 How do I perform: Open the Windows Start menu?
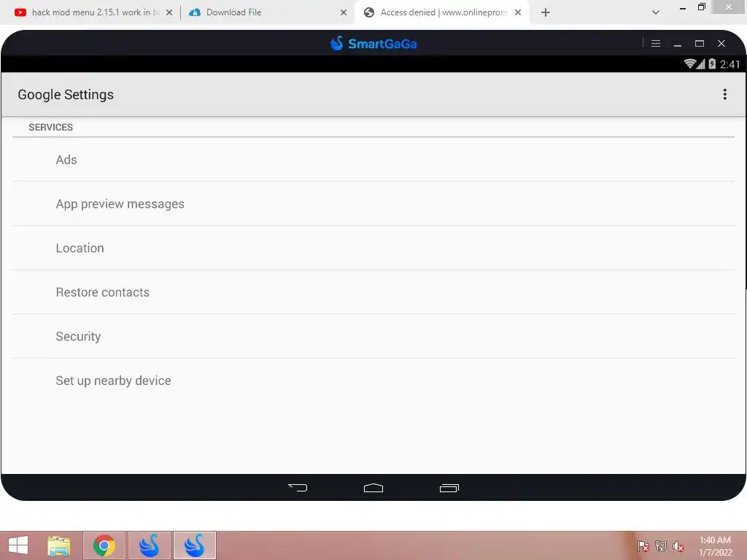[x=18, y=545]
